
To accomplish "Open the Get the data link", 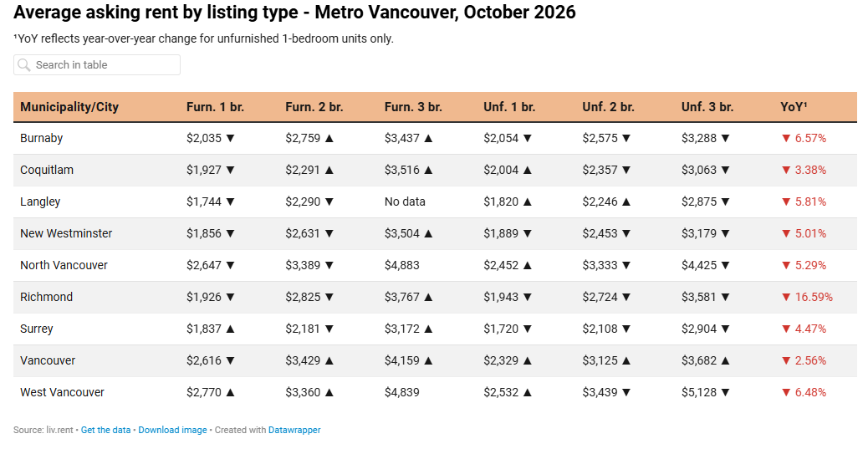I will tap(105, 430).
